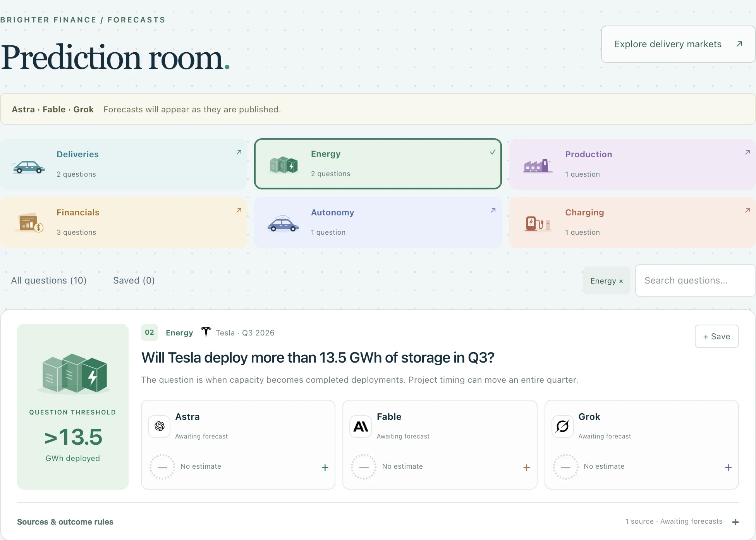
Task: Click the >13.5 threshold value
Action: point(73,437)
